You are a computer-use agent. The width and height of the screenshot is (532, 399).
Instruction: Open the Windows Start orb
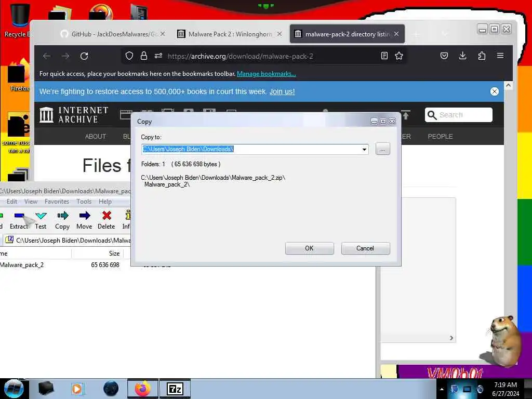(x=14, y=389)
